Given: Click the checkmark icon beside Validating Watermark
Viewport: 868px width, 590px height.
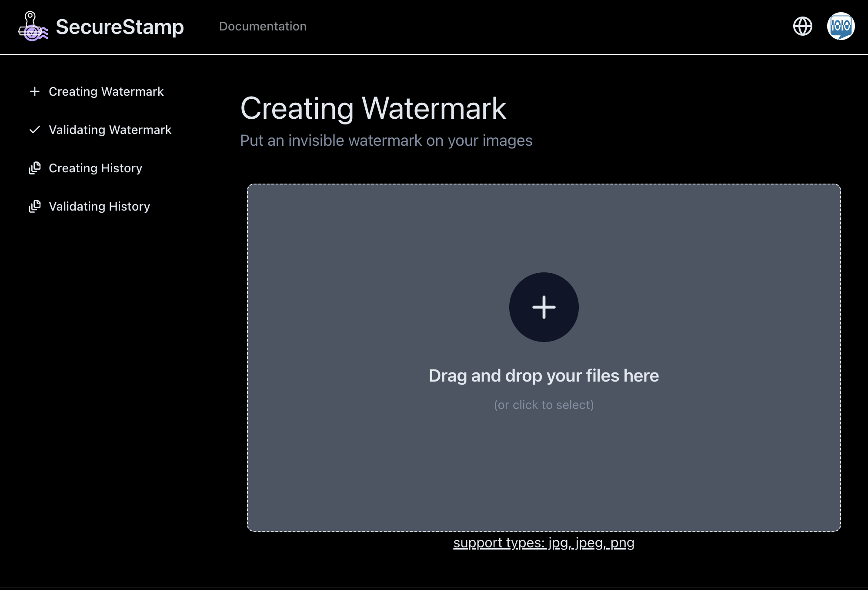Looking at the screenshot, I should 35,130.
